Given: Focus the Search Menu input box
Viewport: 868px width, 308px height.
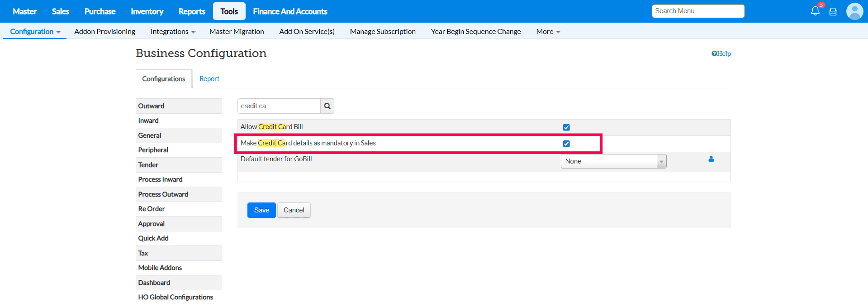Looking at the screenshot, I should [698, 11].
